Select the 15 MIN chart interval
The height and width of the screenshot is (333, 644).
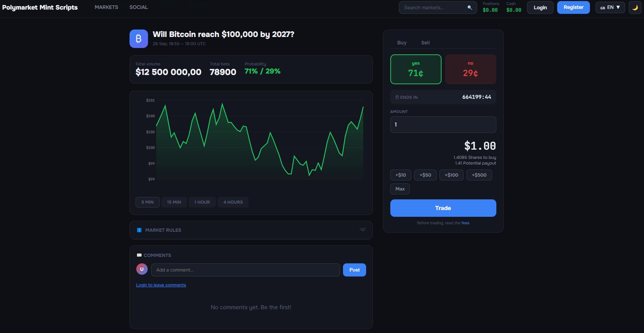(x=174, y=202)
